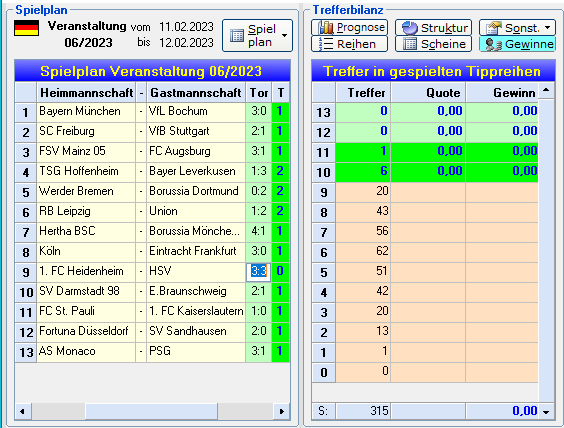Click the Prognose bar chart icon
This screenshot has width=564, height=428.
click(326, 27)
